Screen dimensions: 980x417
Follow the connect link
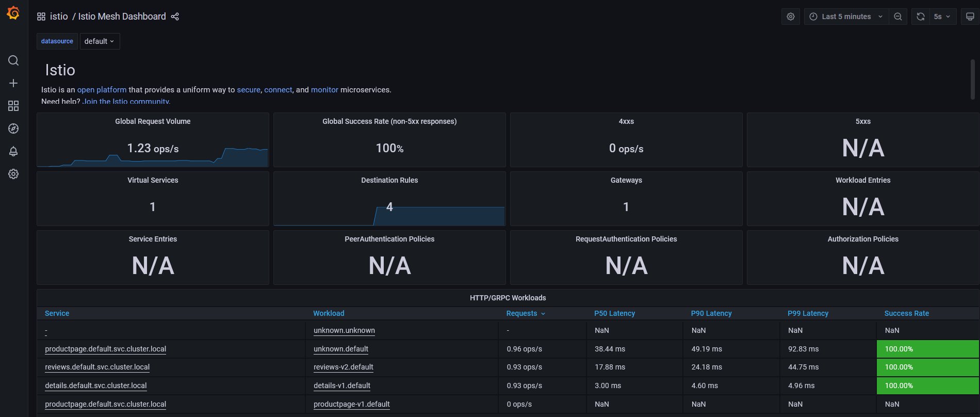point(278,90)
